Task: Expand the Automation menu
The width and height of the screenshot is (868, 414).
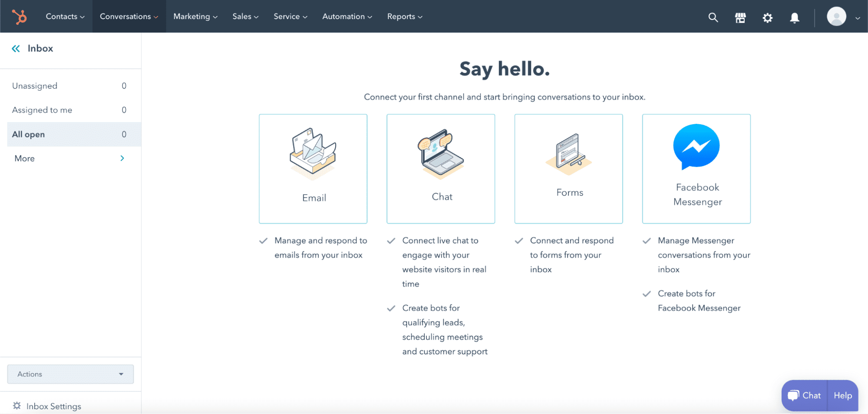Action: coord(347,17)
